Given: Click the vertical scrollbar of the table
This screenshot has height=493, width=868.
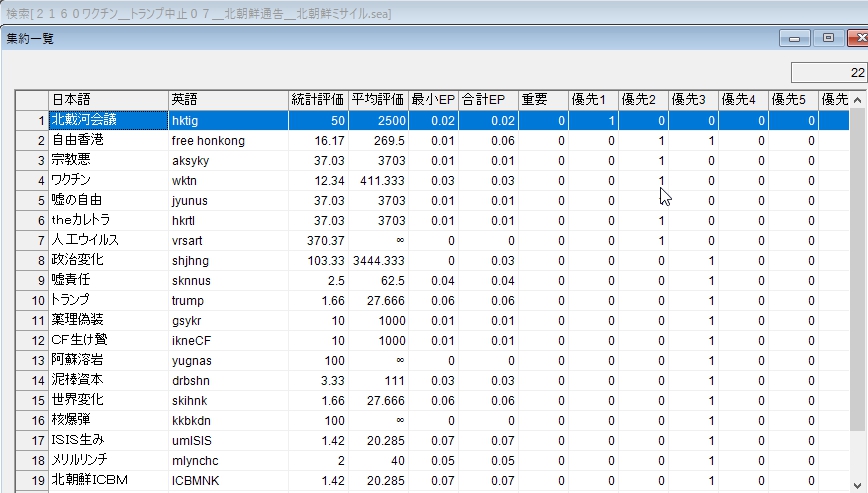Looking at the screenshot, I should tap(858, 300).
